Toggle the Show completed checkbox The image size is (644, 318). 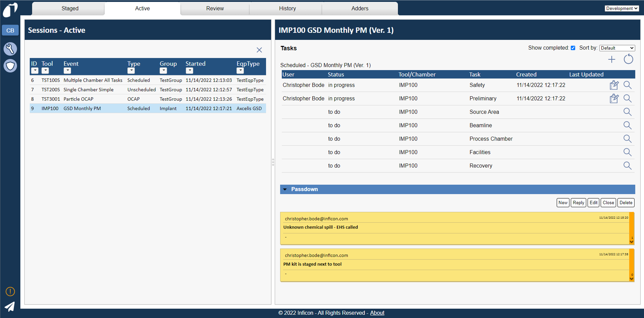[573, 48]
